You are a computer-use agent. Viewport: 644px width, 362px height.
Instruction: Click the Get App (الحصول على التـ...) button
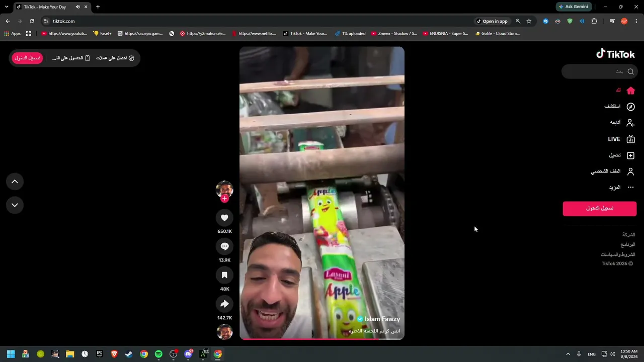(71, 58)
